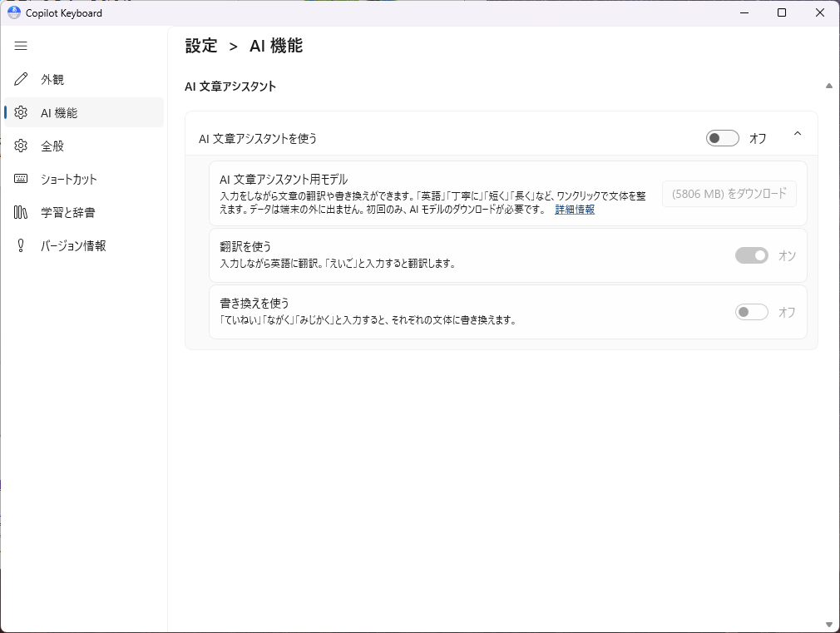
Task: Click the AI 文章アシスタント用モデル title
Action: 284,180
